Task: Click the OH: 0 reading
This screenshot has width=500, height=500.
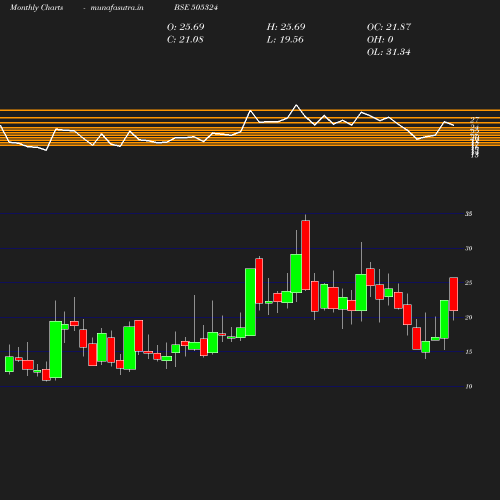Action: (x=380, y=39)
